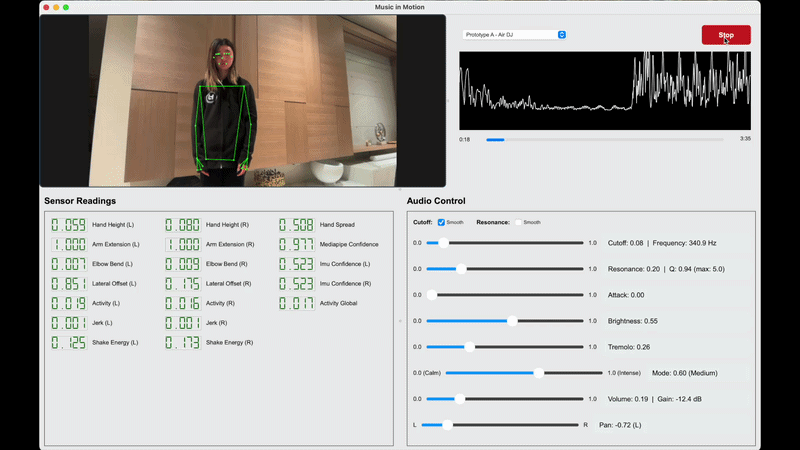Click the Lateral Offset (R) reading 0.175
The width and height of the screenshot is (800, 450).
click(183, 284)
